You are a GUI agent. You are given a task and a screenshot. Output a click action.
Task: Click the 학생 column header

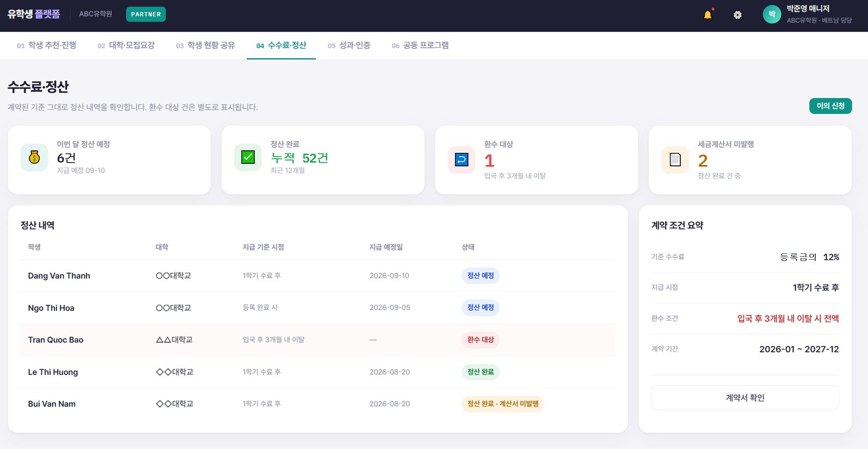(x=34, y=247)
